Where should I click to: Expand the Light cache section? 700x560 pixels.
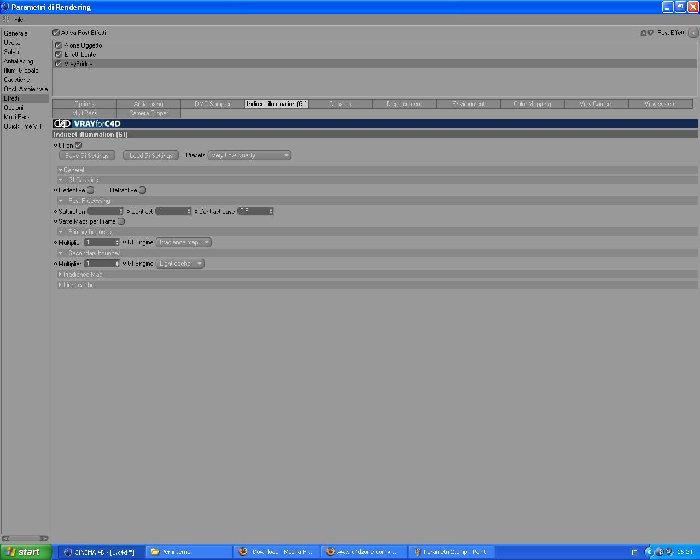(377, 285)
